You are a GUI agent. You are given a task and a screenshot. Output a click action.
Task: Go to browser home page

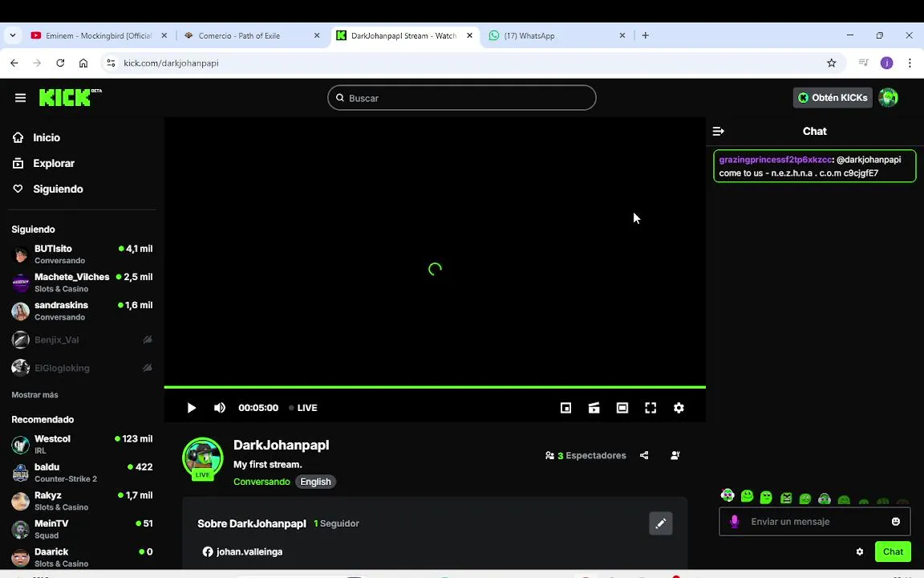[83, 63]
